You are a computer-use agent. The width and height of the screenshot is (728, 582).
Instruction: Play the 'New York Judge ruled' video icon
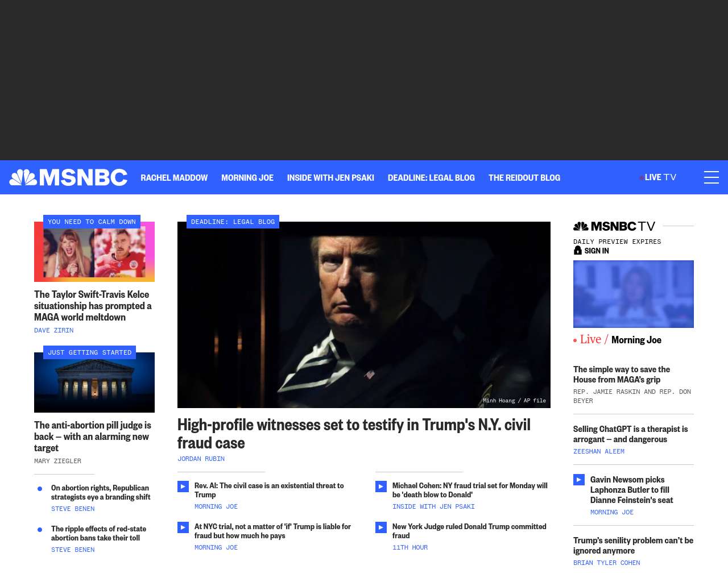pos(381,527)
